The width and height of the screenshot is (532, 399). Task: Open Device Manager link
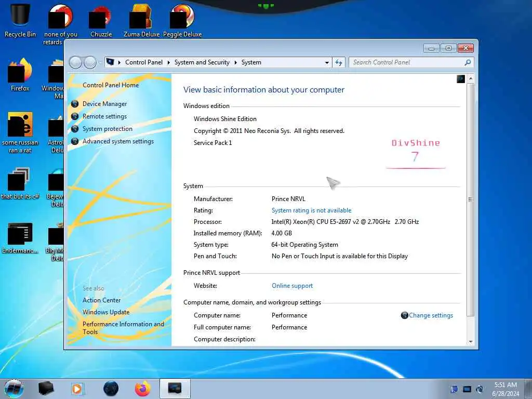coord(104,104)
